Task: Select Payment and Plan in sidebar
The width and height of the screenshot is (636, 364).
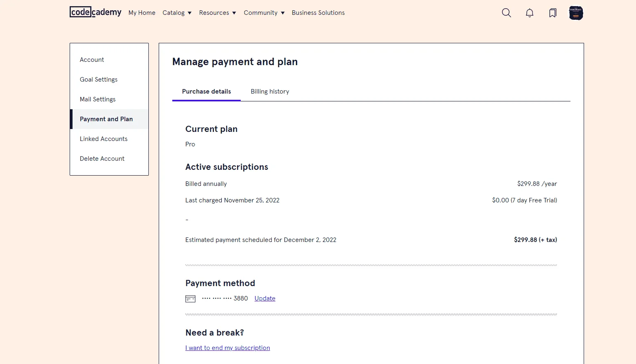Action: (109, 119)
